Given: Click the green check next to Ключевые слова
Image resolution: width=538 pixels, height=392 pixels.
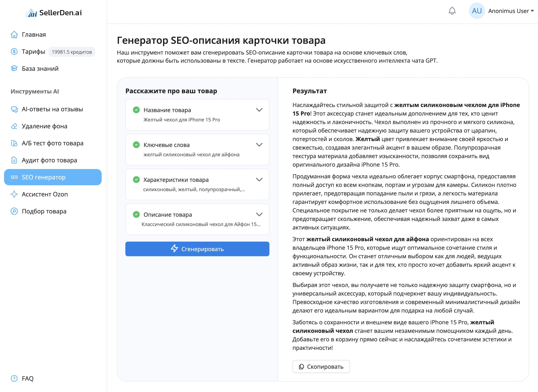Looking at the screenshot, I should (x=136, y=145).
